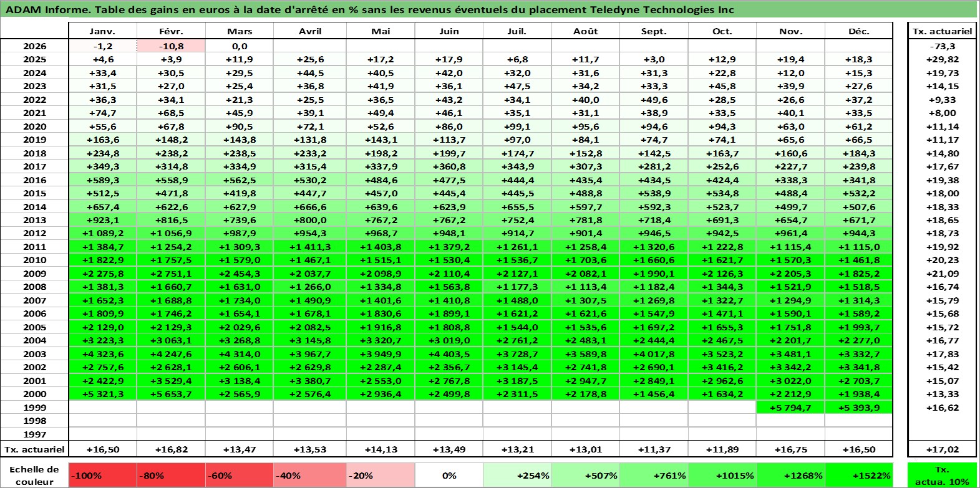Select the +2 751,1 cell for February 2009
980x488 pixels.
(x=171, y=274)
